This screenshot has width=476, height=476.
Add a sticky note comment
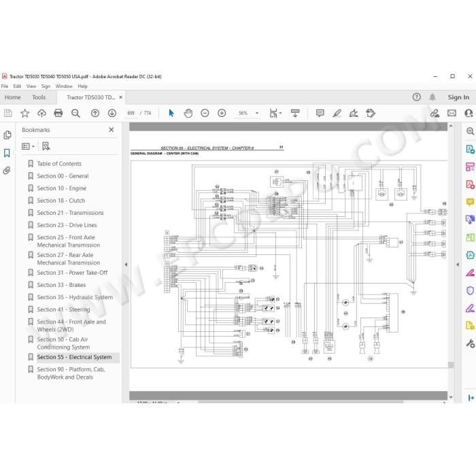320,114
